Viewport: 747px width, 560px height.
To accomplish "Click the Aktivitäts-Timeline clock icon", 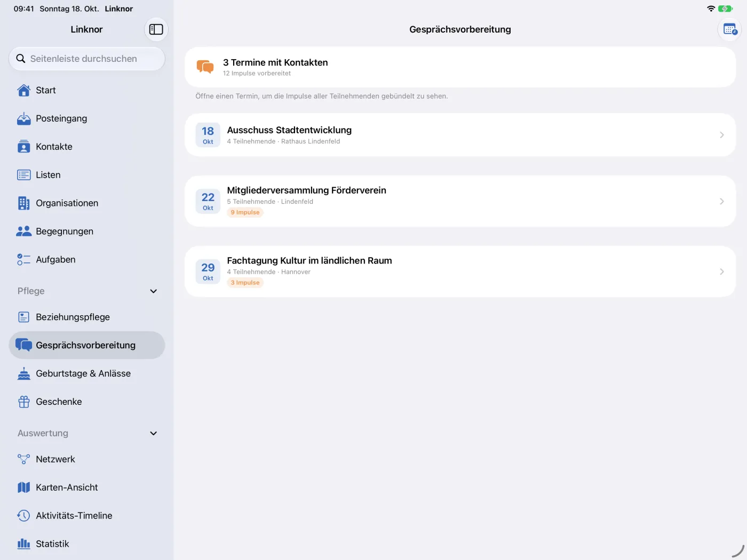I will click(24, 516).
